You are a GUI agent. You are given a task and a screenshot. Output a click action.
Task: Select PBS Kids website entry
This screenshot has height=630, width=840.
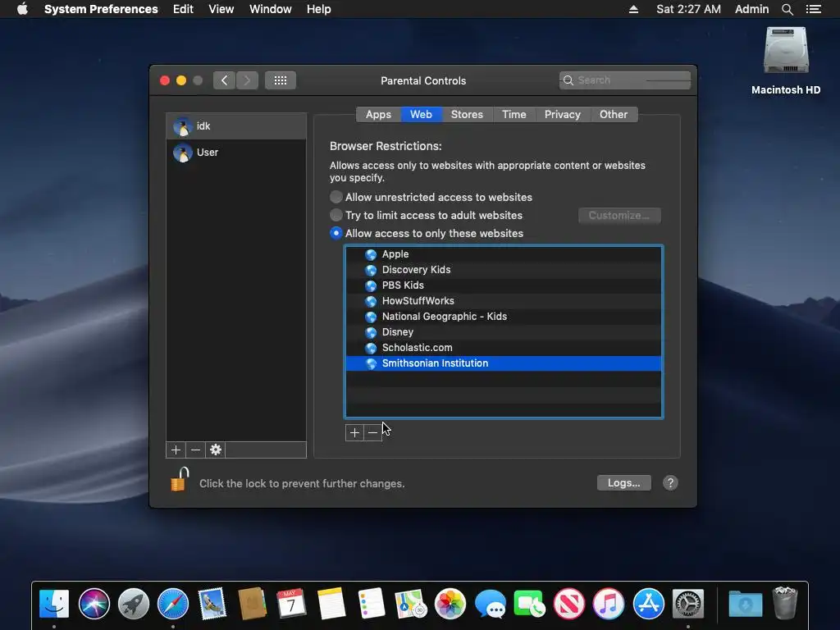click(504, 285)
